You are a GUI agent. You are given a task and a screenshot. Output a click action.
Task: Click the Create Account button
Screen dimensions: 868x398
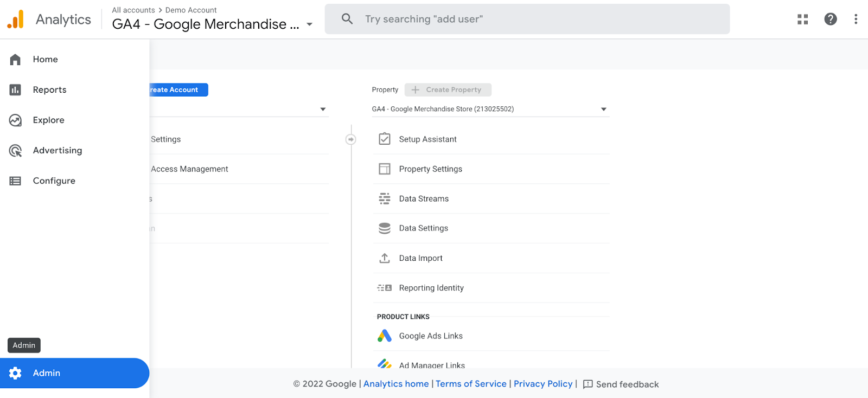point(178,90)
